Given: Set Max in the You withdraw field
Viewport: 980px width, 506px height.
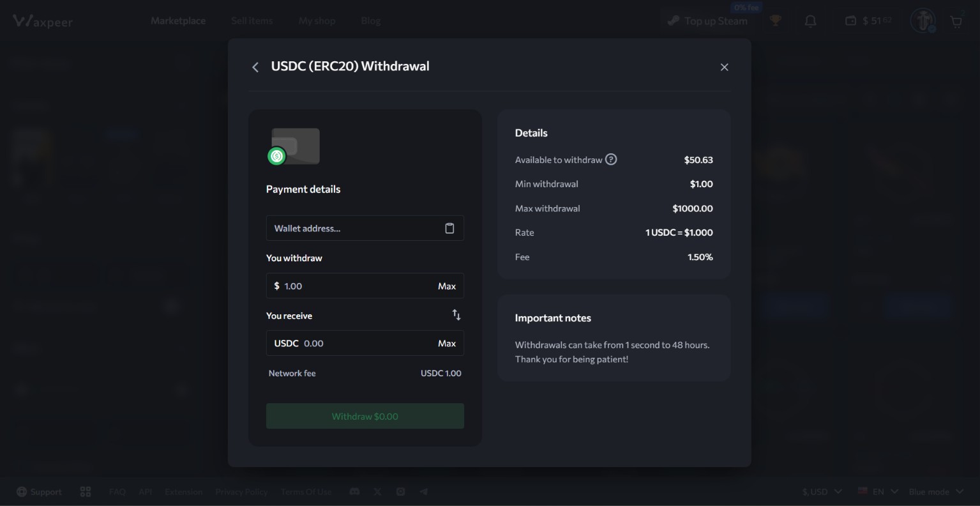Looking at the screenshot, I should click(447, 286).
